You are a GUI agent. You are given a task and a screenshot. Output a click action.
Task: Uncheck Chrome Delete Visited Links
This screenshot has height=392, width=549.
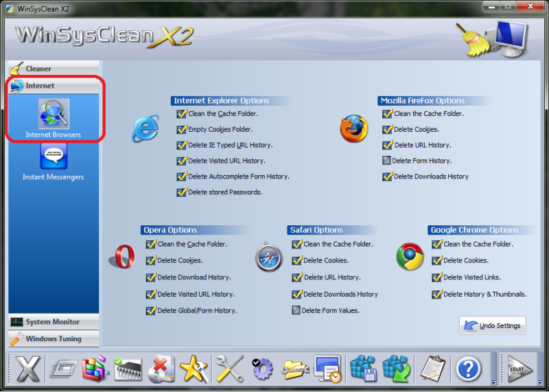[x=436, y=277]
